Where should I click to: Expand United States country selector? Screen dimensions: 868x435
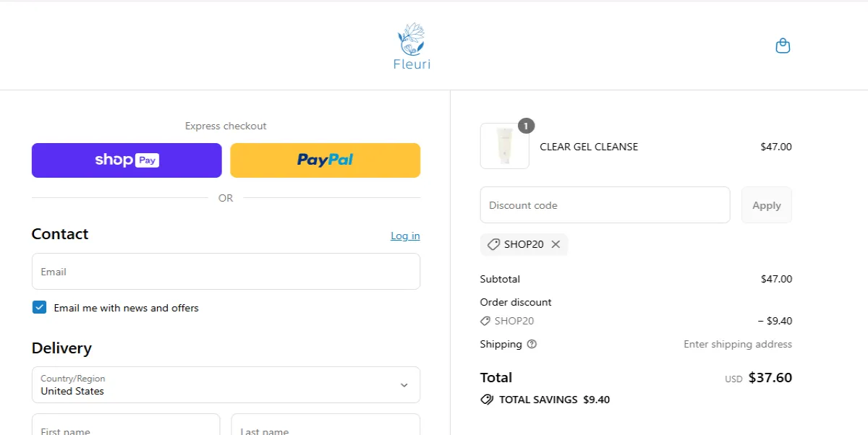(226, 384)
